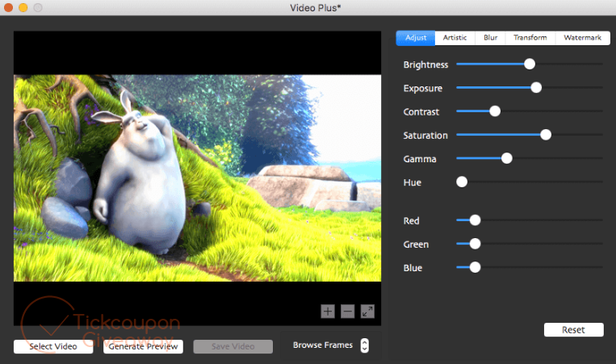Image resolution: width=616 pixels, height=364 pixels.
Task: Click the zoom out minus icon
Action: pos(347,312)
